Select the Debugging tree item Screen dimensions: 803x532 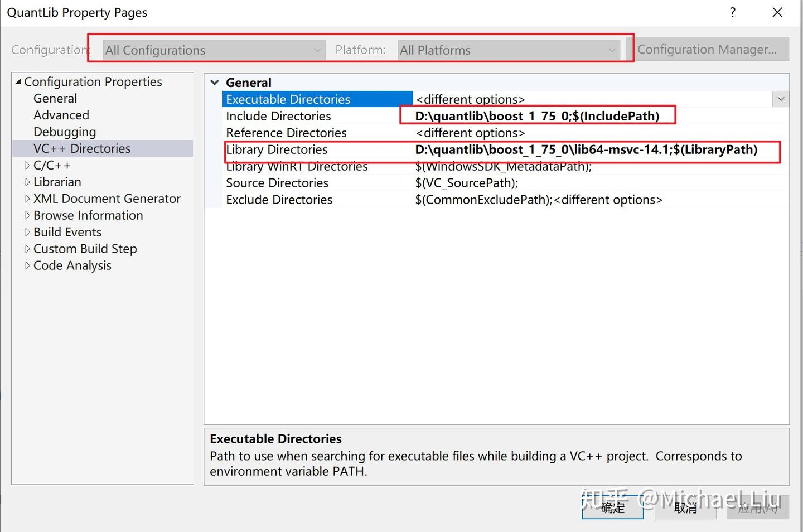(65, 132)
